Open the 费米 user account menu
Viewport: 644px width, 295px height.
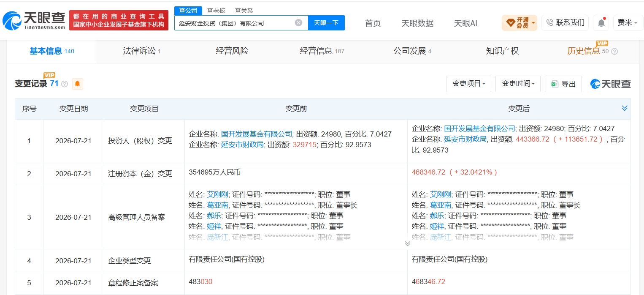pos(628,23)
